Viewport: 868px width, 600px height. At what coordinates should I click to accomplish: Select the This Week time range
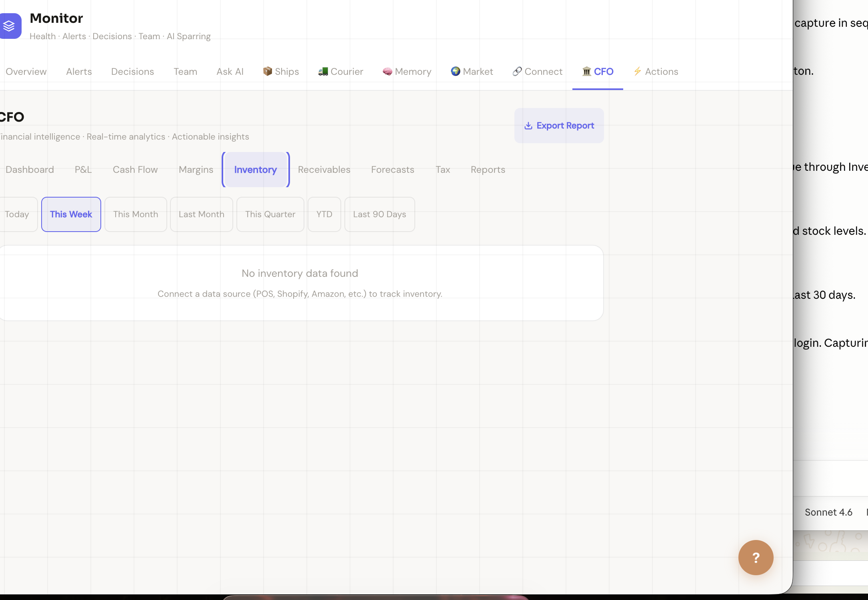click(71, 214)
